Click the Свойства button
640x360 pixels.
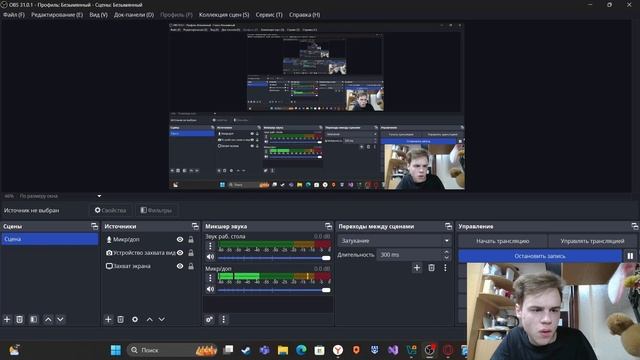(111, 210)
